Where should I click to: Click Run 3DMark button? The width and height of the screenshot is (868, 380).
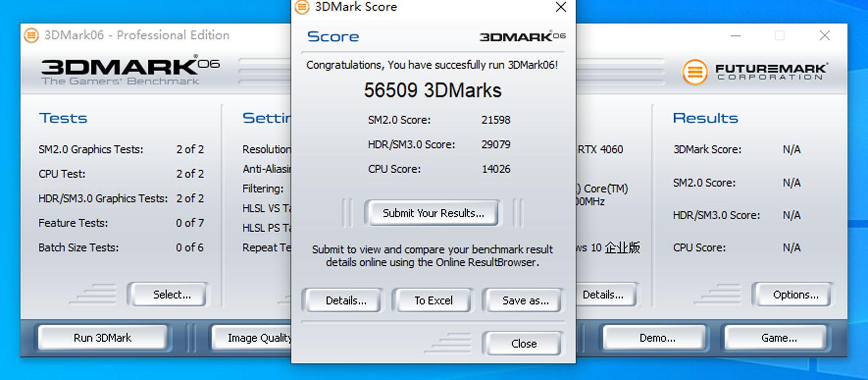pyautogui.click(x=102, y=338)
